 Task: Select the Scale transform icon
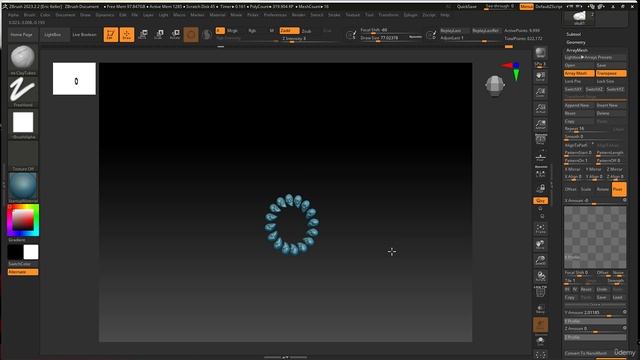159,35
